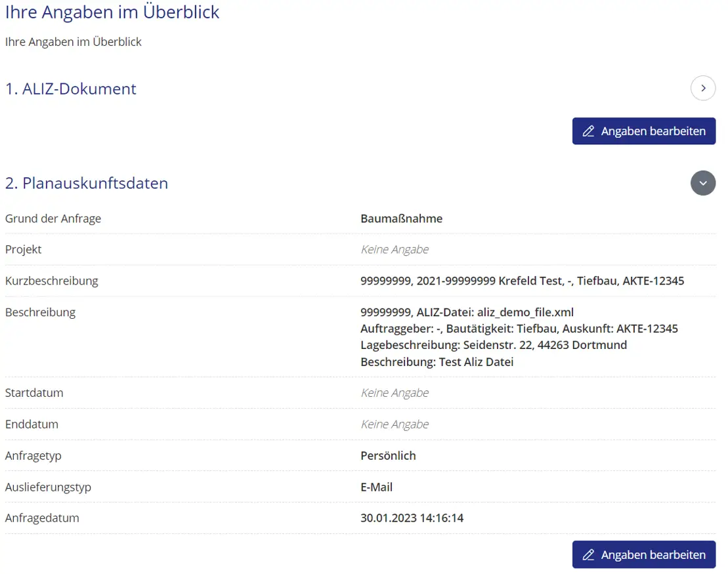728x574 pixels.
Task: Click the Anfragedatum timestamp 30.01.2023
Action: coord(411,518)
